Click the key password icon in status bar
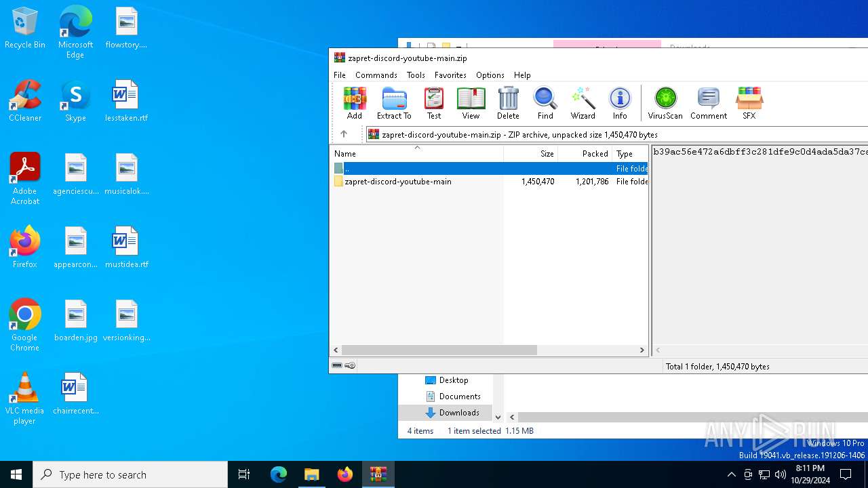 click(350, 365)
